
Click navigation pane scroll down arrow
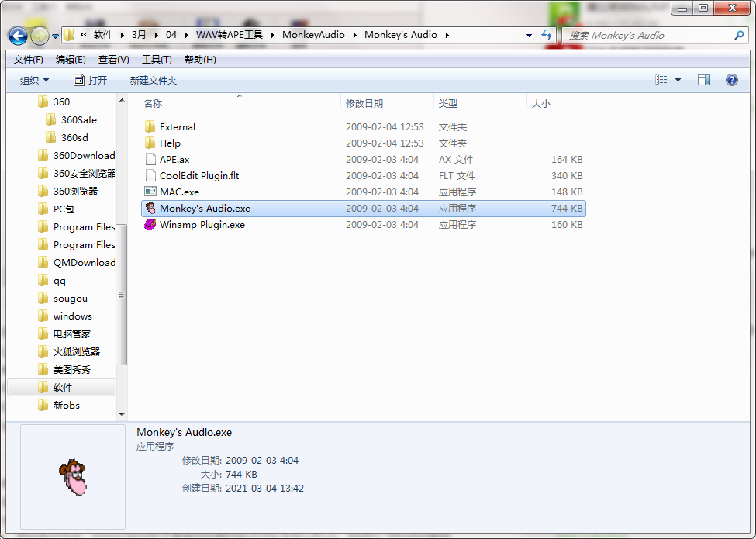[x=122, y=414]
